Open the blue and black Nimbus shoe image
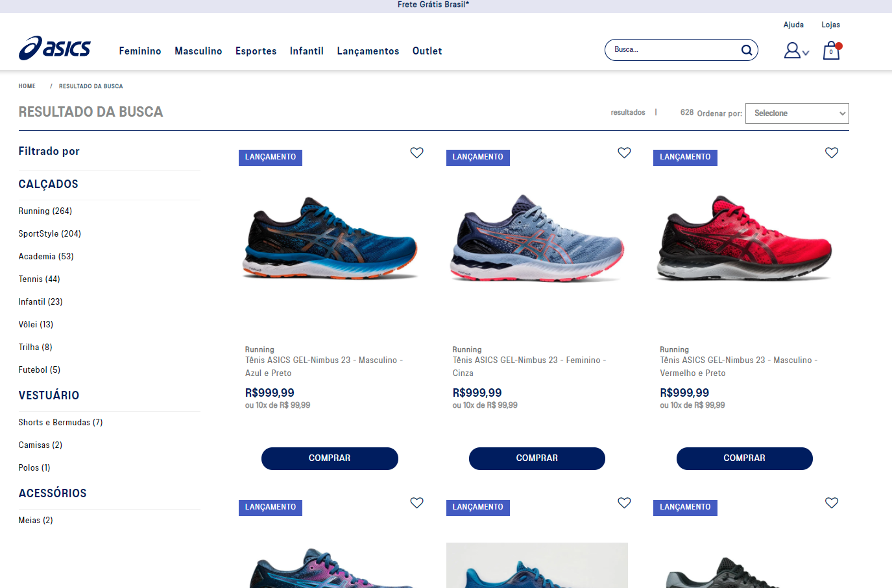This screenshot has width=892, height=588. (330, 239)
